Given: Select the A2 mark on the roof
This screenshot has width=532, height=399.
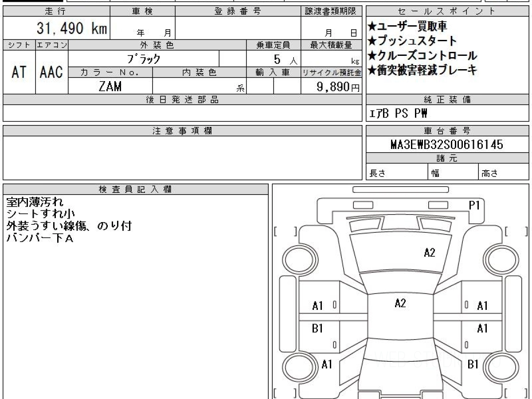Looking at the screenshot, I should point(400,303).
